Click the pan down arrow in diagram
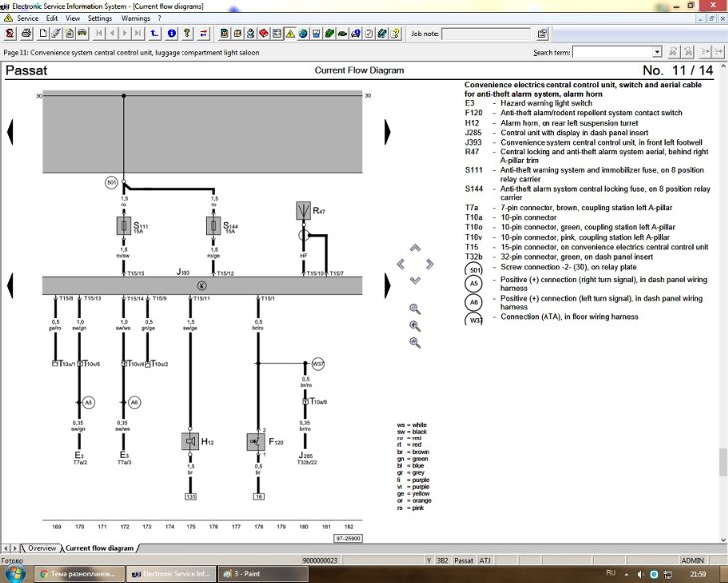Screen dimensions: 728x583 (415, 280)
